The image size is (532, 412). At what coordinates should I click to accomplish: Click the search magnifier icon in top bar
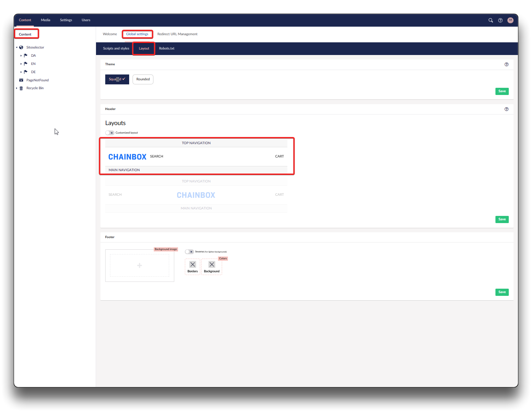coord(491,20)
